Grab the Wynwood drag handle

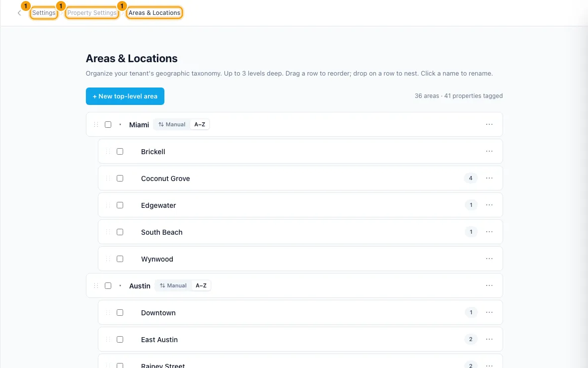(x=108, y=259)
